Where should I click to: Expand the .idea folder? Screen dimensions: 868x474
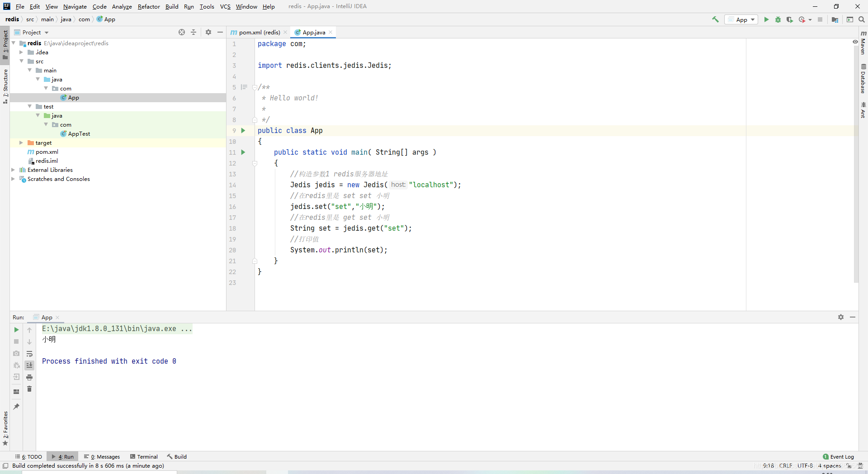(21, 52)
